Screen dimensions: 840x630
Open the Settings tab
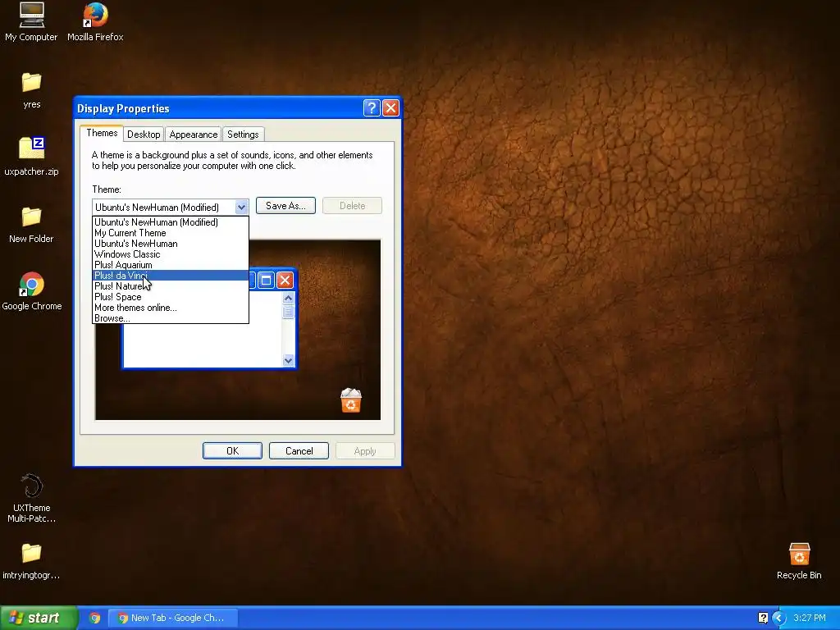tap(243, 135)
